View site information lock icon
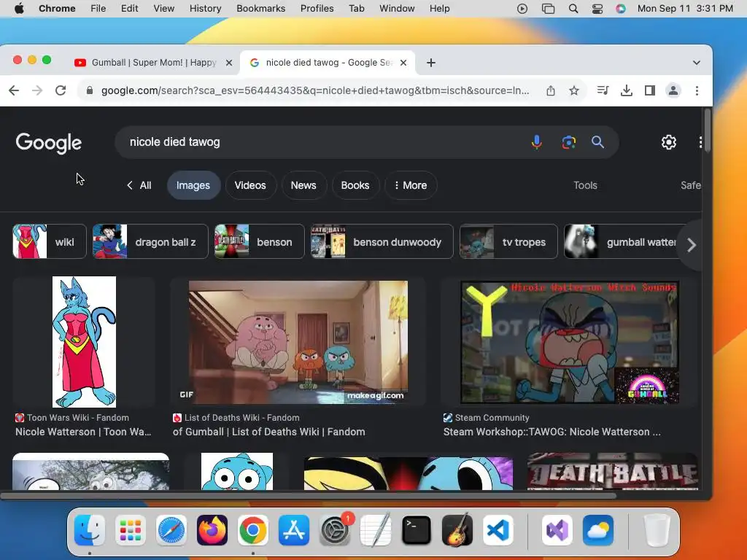Viewport: 747px width, 560px height. tap(89, 90)
